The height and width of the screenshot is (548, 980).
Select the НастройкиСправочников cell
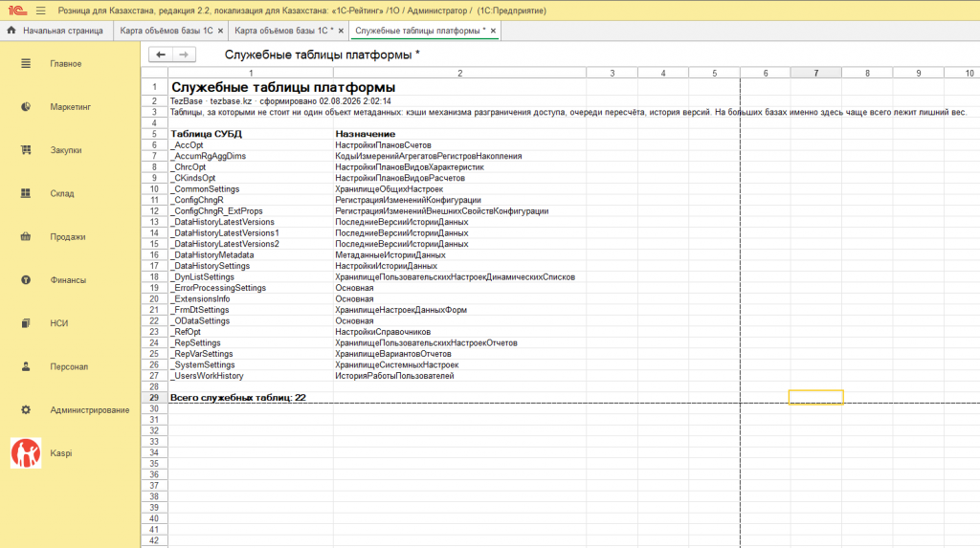pyautogui.click(x=460, y=332)
